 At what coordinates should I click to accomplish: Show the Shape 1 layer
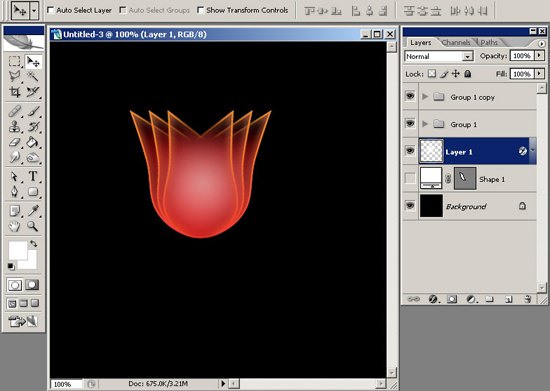(410, 178)
